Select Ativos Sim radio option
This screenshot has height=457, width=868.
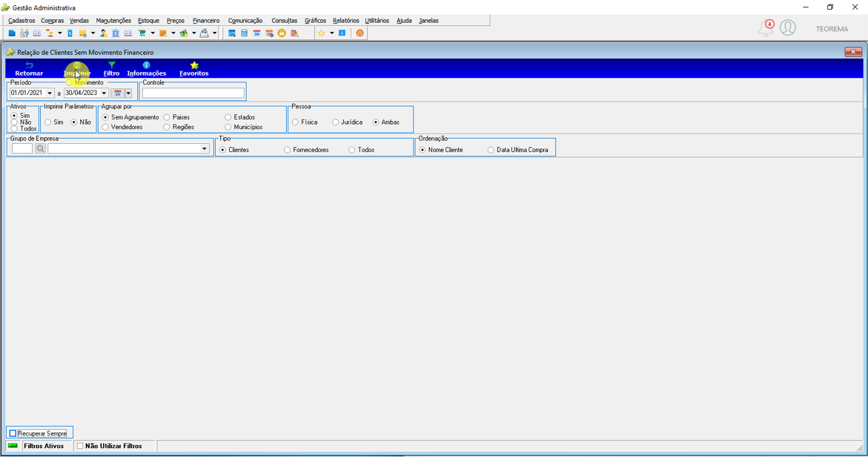14,115
